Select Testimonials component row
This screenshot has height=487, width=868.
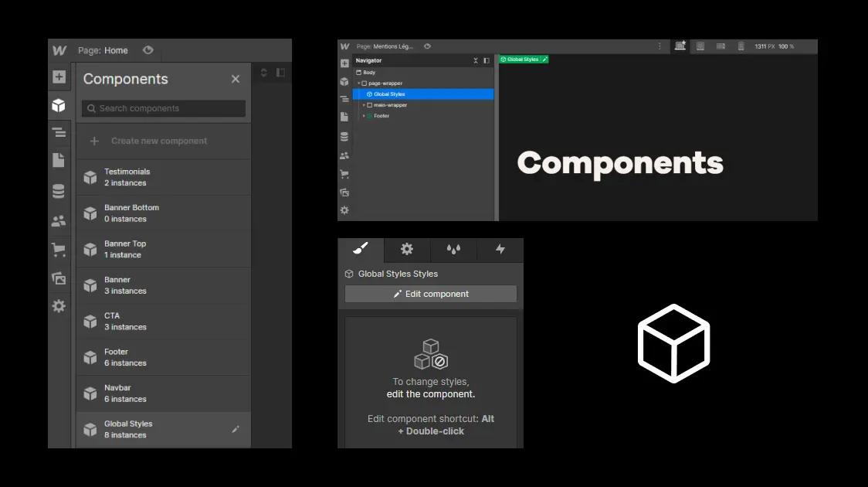(164, 177)
